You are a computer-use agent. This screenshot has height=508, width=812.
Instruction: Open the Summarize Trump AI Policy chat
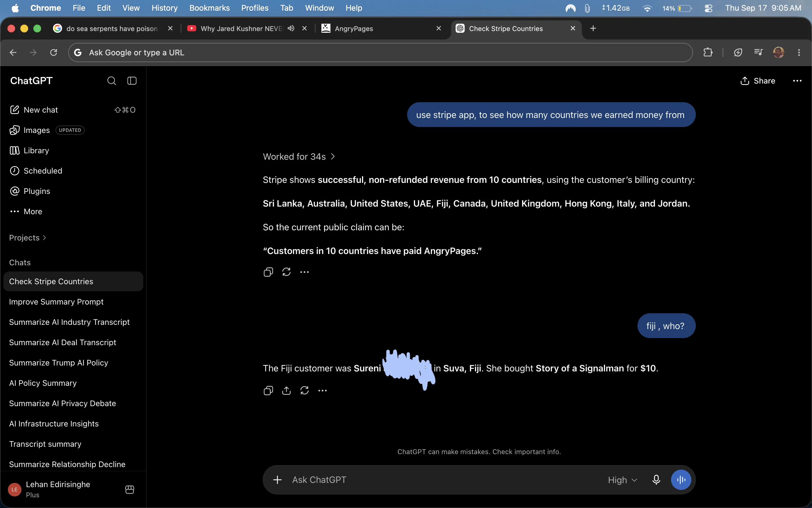[x=73, y=363]
